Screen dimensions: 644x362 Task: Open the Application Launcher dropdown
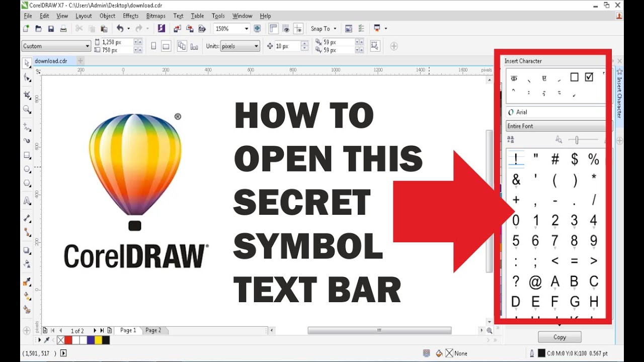point(386,29)
